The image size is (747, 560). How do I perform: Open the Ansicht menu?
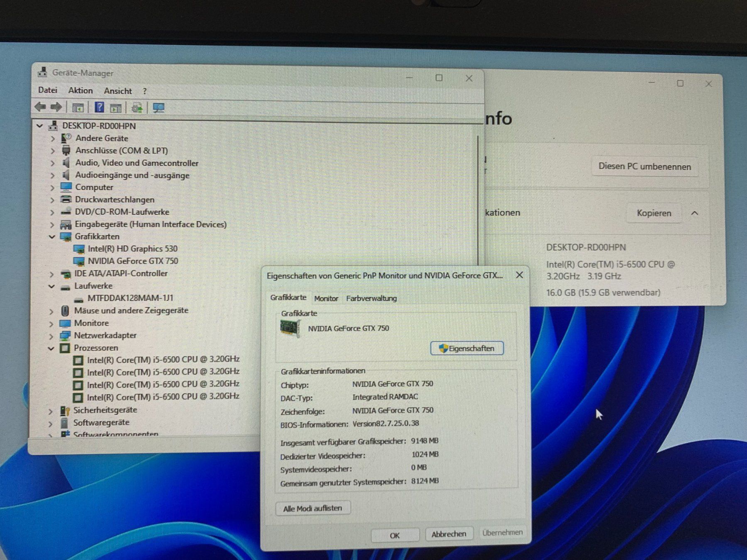pyautogui.click(x=118, y=91)
